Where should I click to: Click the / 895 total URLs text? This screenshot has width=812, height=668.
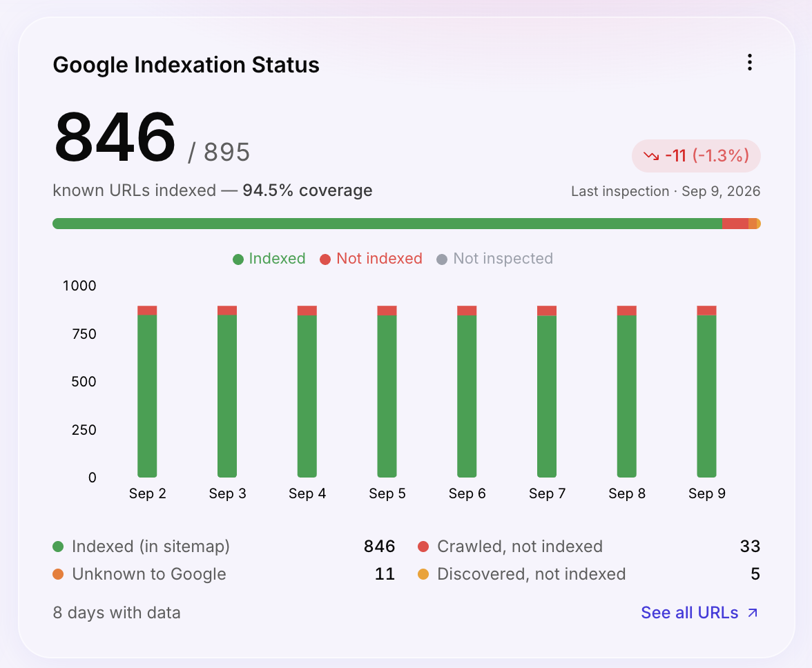(x=218, y=152)
